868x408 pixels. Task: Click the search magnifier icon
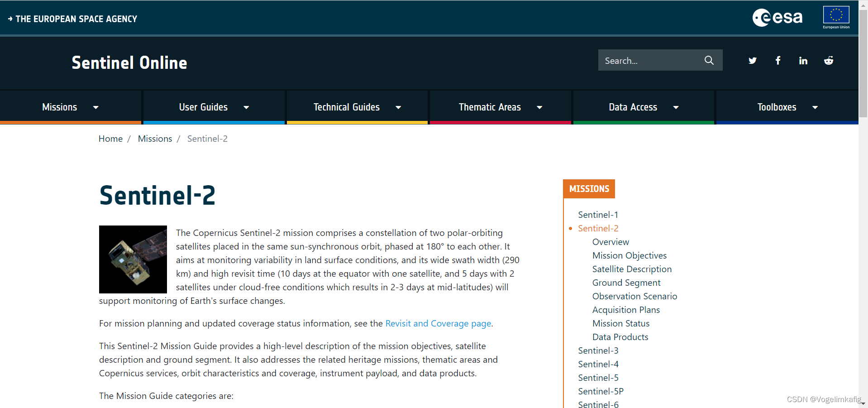click(709, 60)
